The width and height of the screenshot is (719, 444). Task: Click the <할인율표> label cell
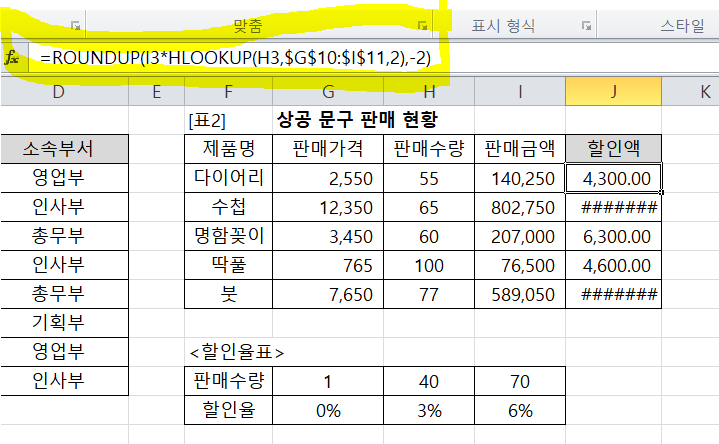pyautogui.click(x=237, y=352)
